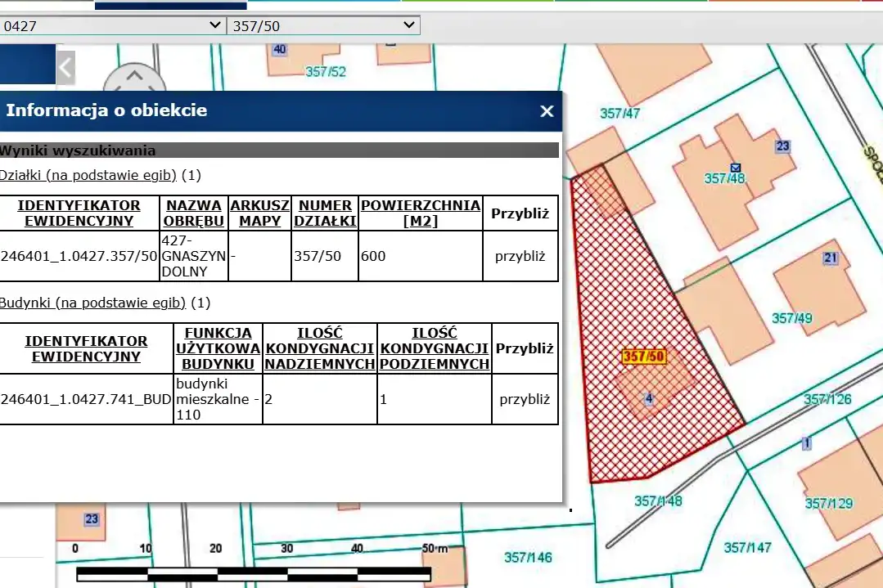Open the Budynki (na podstawie egib) link
The image size is (883, 588).
point(92,303)
